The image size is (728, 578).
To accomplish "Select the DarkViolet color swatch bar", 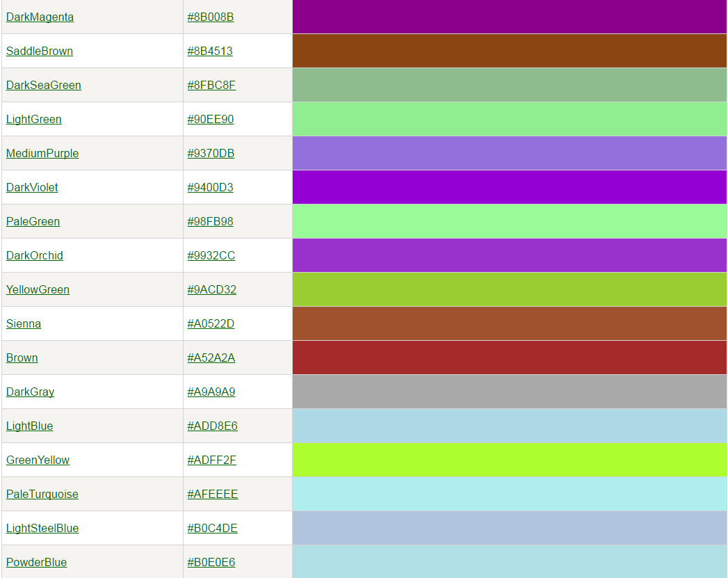I will (x=509, y=187).
